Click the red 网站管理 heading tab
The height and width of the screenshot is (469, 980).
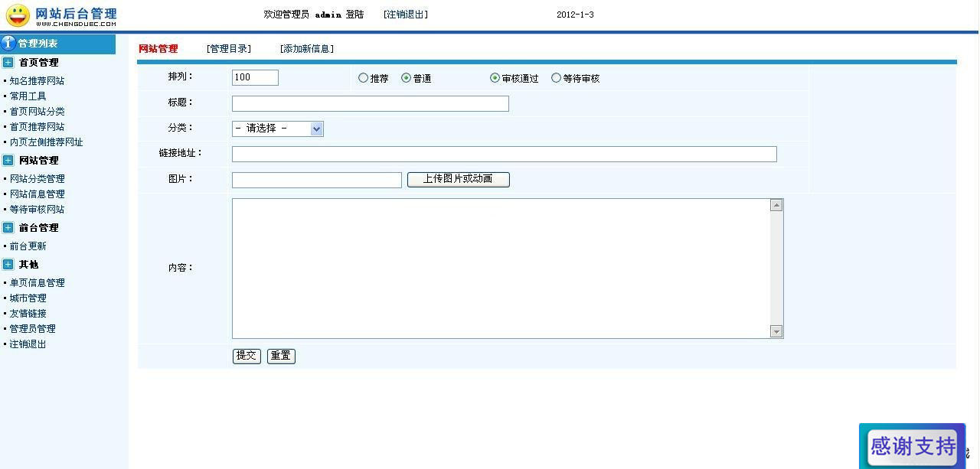click(x=158, y=49)
